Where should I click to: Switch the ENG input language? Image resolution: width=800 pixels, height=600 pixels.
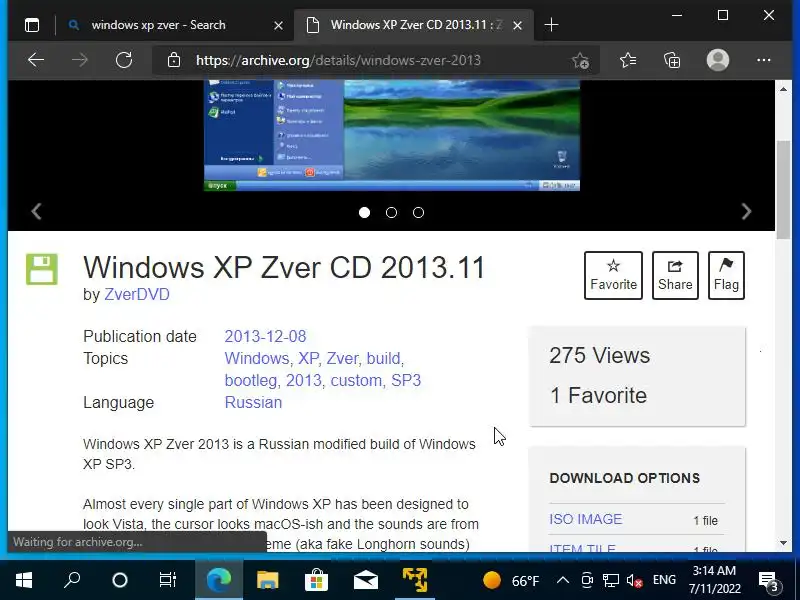click(664, 580)
